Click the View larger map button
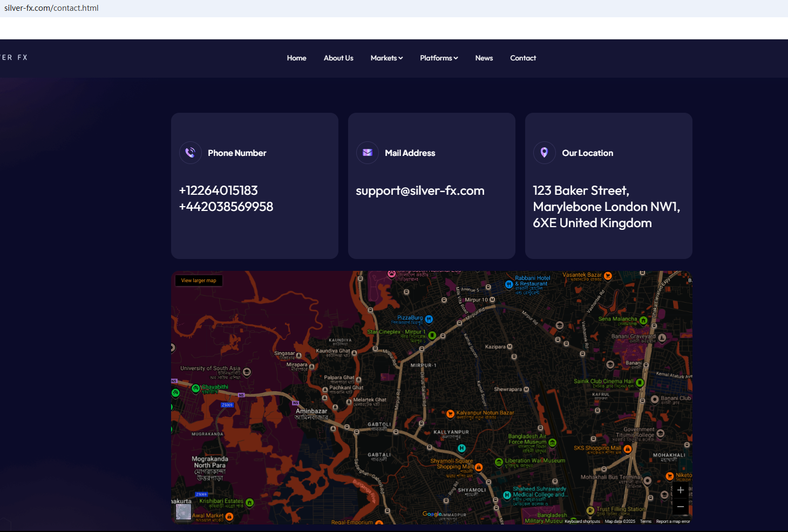This screenshot has height=532, width=788. (x=199, y=281)
